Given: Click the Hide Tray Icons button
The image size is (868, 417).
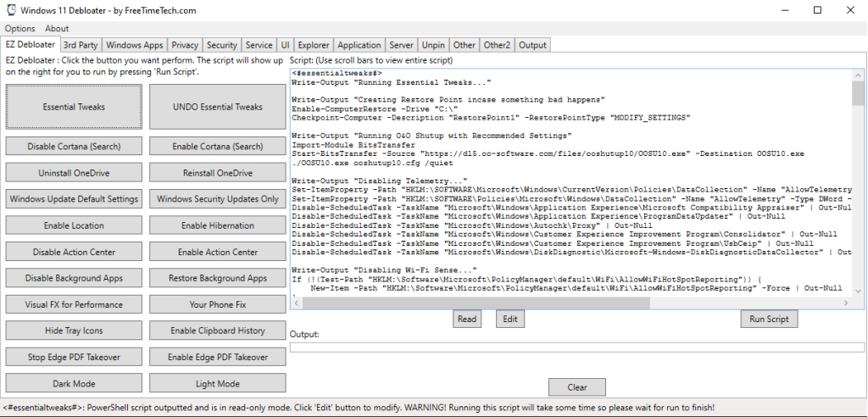Looking at the screenshot, I should pyautogui.click(x=75, y=331).
